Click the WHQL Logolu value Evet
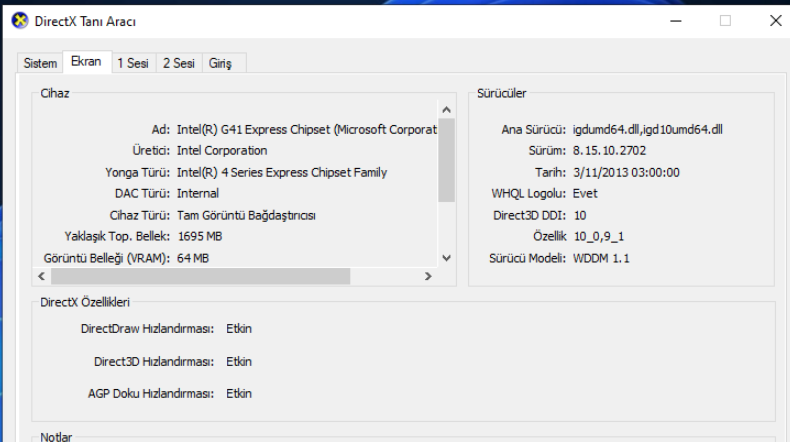The height and width of the screenshot is (442, 790). (x=585, y=194)
